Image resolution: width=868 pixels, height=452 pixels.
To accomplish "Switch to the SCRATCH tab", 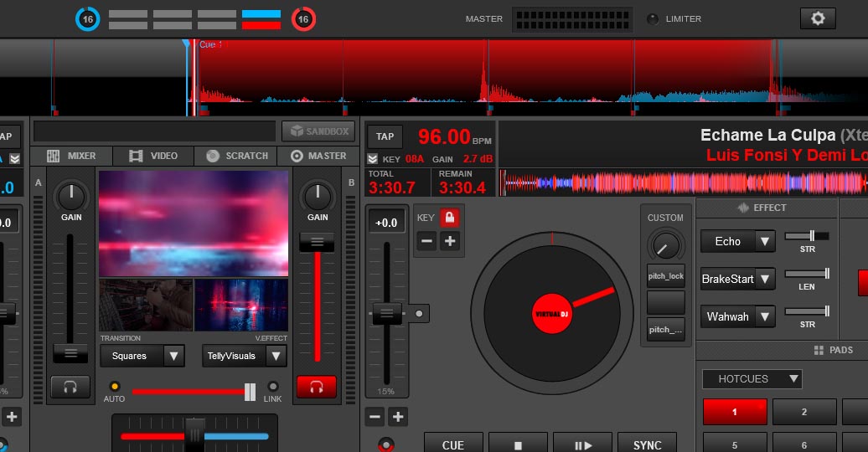I will 235,156.
